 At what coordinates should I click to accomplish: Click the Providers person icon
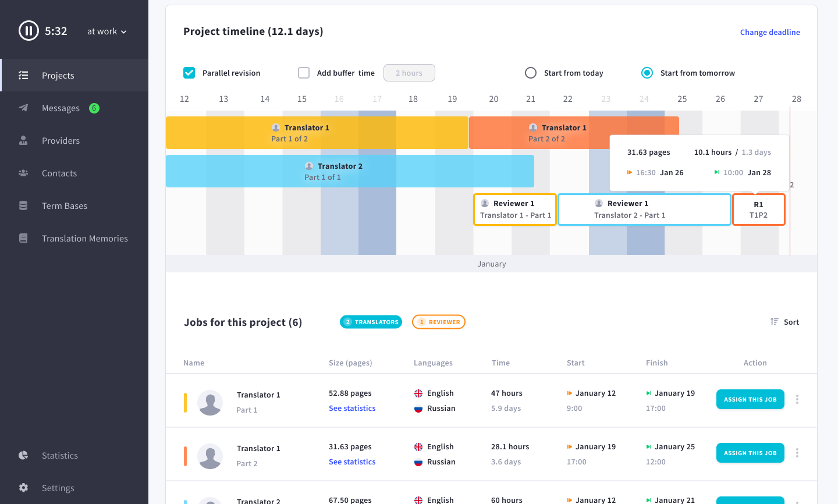click(23, 140)
